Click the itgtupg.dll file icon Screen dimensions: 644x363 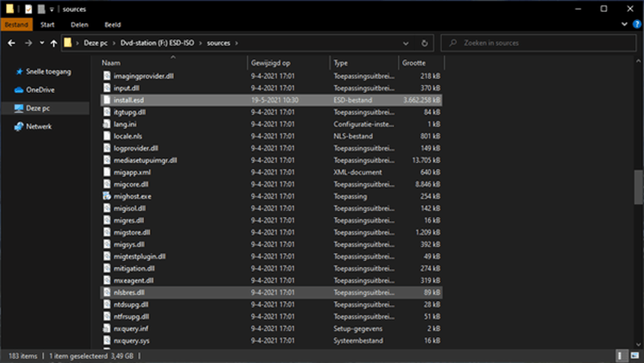(x=107, y=112)
